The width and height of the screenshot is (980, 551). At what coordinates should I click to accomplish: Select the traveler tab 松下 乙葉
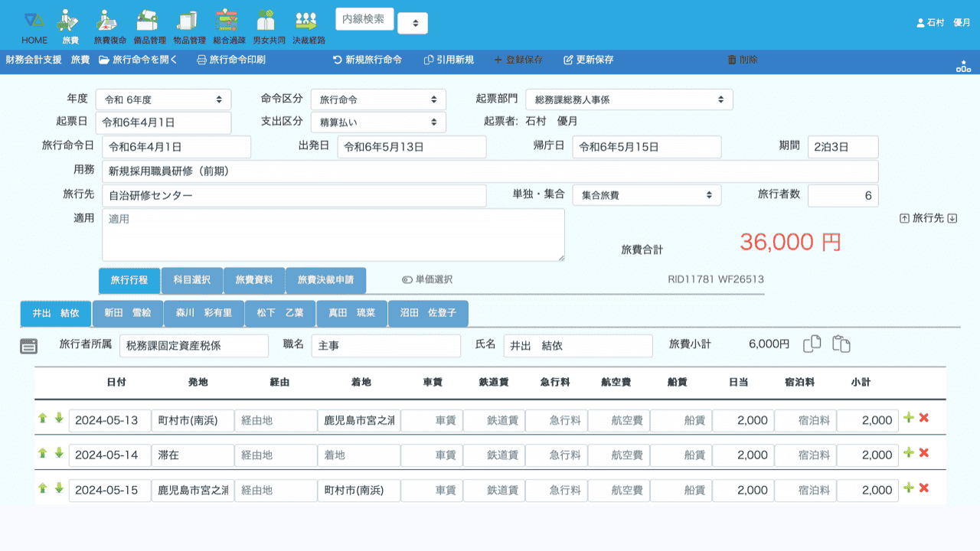(x=280, y=313)
